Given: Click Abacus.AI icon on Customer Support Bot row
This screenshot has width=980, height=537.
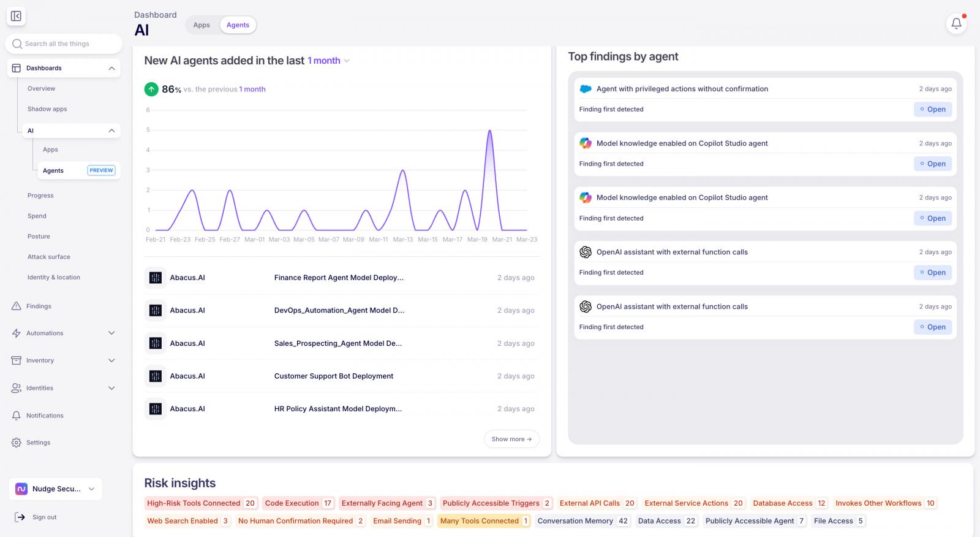Looking at the screenshot, I should (156, 376).
